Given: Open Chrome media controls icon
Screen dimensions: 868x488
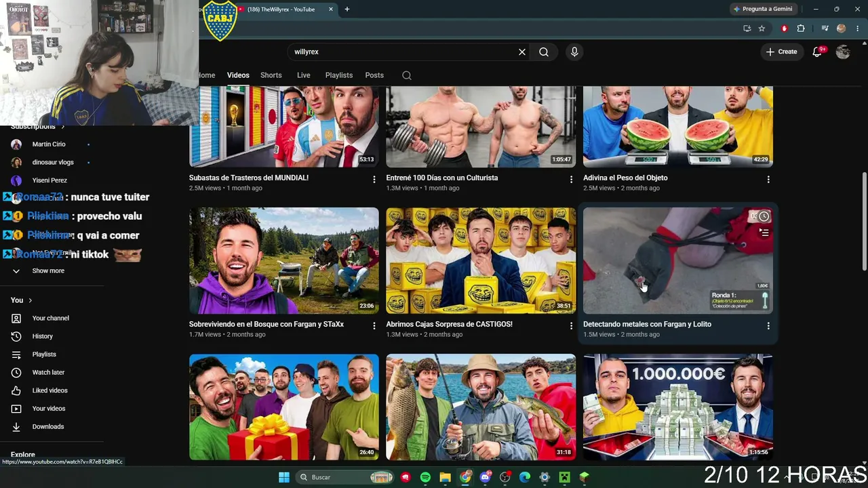Looking at the screenshot, I should point(825,28).
